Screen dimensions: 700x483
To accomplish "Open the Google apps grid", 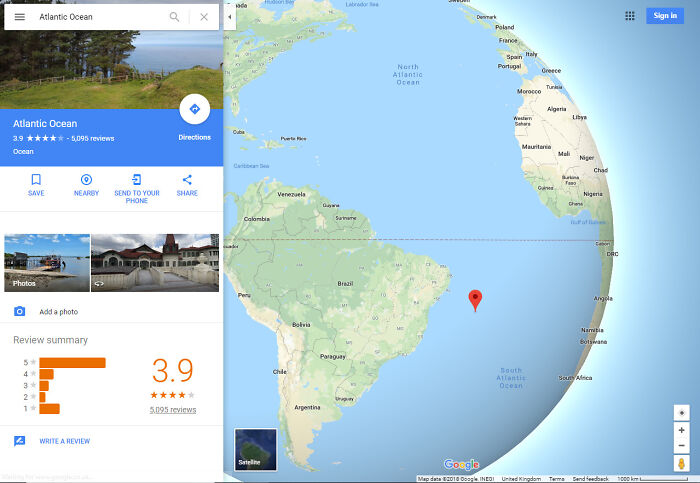I will pyautogui.click(x=629, y=16).
